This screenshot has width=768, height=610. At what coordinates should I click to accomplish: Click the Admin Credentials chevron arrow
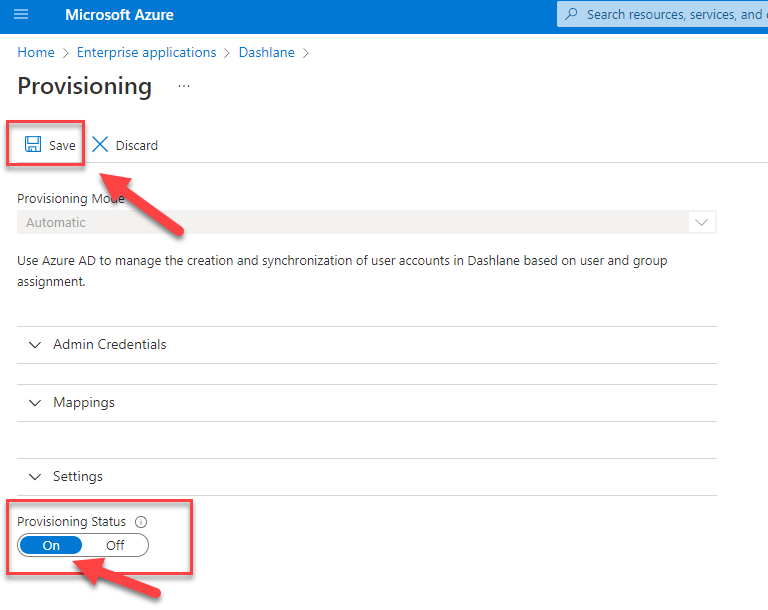tap(35, 345)
